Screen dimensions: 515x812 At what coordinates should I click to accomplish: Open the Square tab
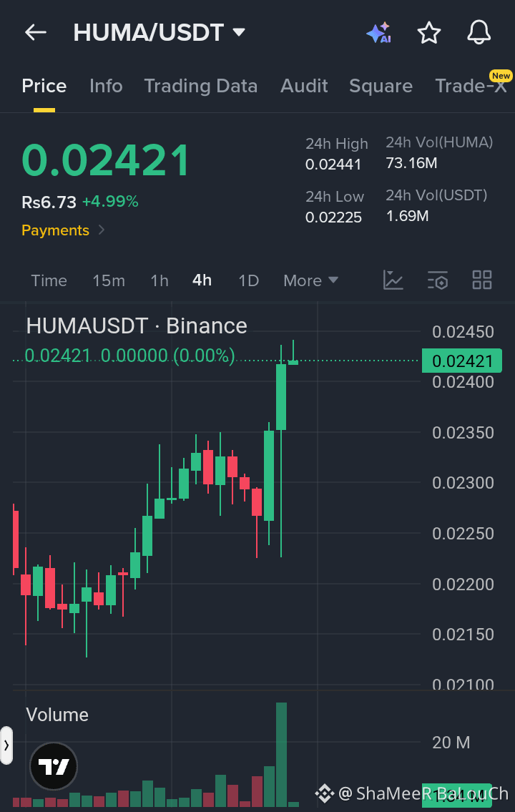click(x=381, y=86)
